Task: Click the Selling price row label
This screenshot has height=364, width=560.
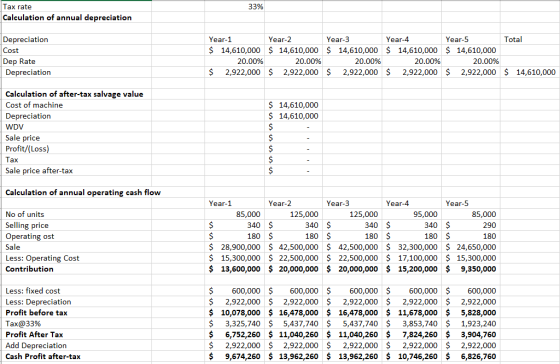Action: pyautogui.click(x=27, y=225)
